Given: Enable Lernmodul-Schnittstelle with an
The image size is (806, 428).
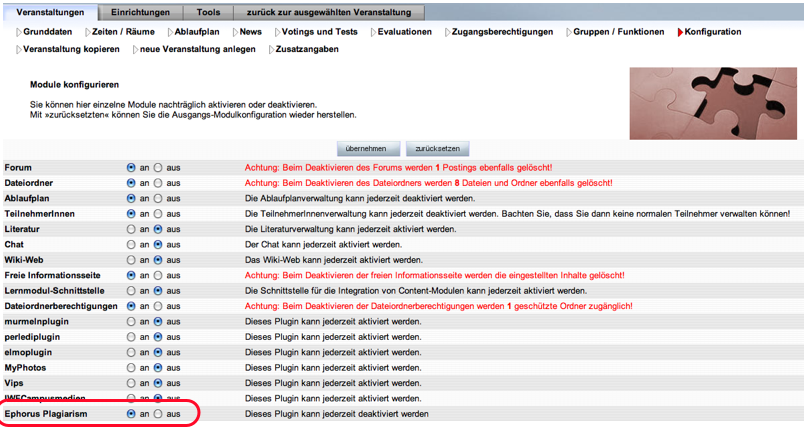Looking at the screenshot, I should [x=131, y=291].
